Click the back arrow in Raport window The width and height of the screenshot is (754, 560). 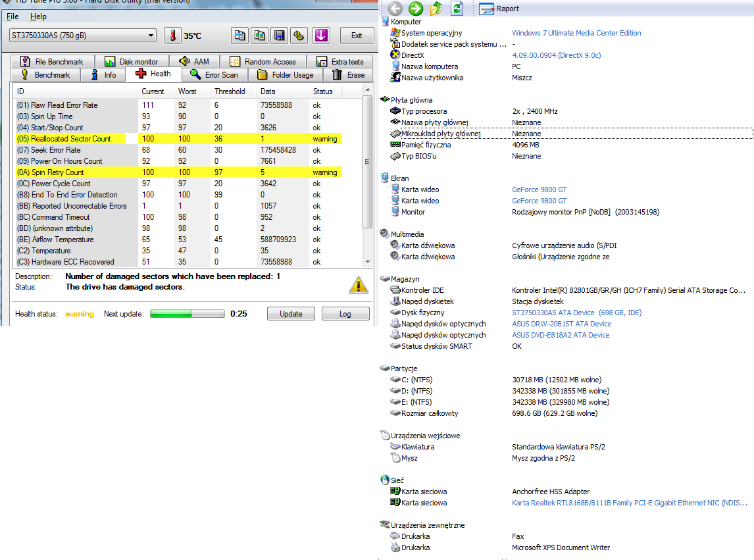coord(395,8)
